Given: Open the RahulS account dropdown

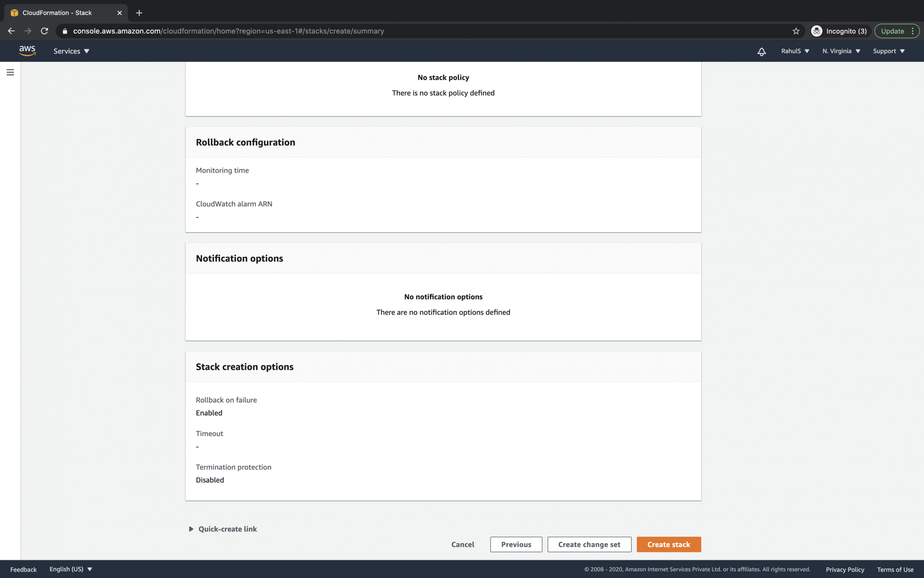Looking at the screenshot, I should (795, 51).
